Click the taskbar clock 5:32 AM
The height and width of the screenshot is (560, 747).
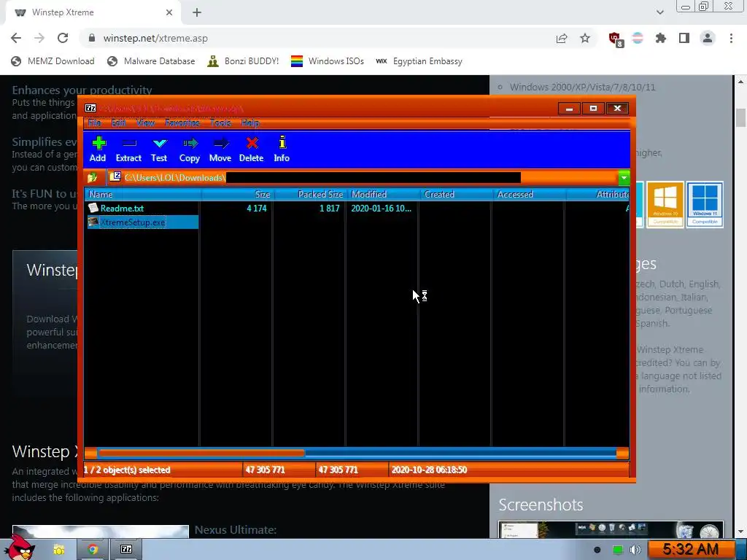tap(691, 550)
